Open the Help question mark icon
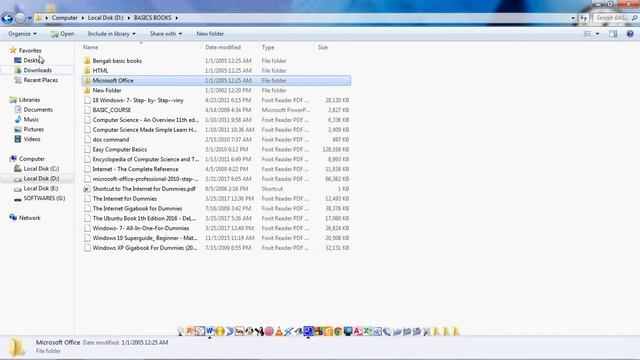This screenshot has height=360, width=640. click(630, 34)
